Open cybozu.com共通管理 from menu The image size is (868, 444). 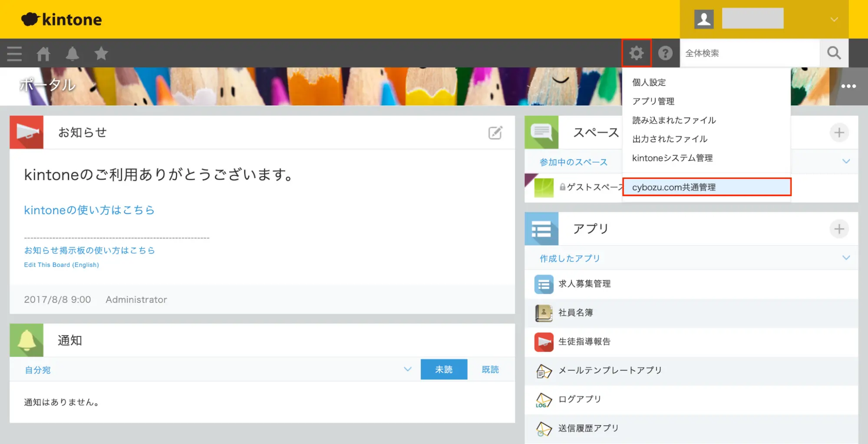click(706, 187)
